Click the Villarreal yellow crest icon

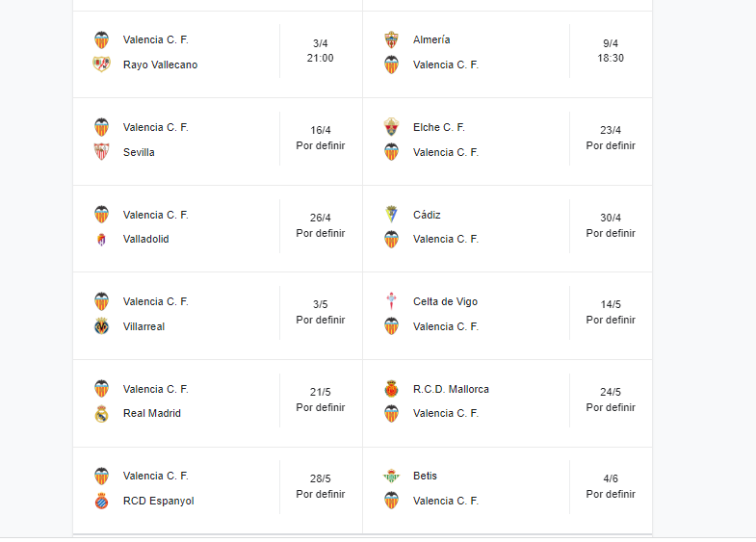pos(102,326)
